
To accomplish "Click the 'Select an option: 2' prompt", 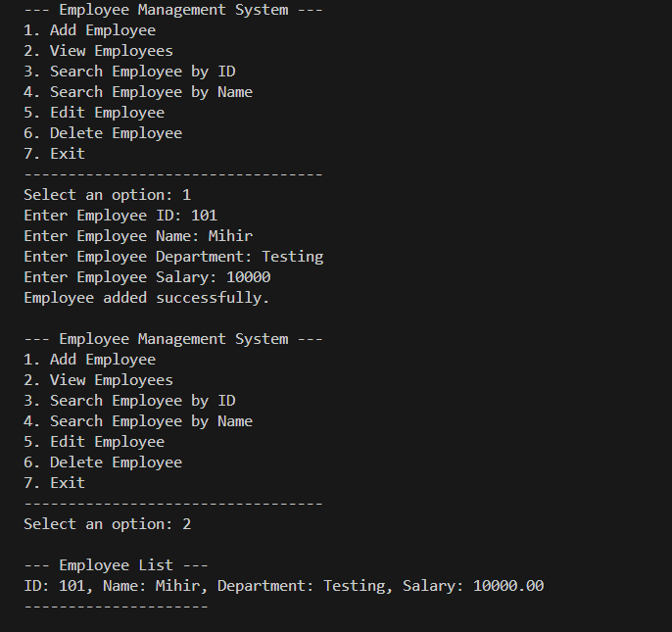I will pos(107,524).
